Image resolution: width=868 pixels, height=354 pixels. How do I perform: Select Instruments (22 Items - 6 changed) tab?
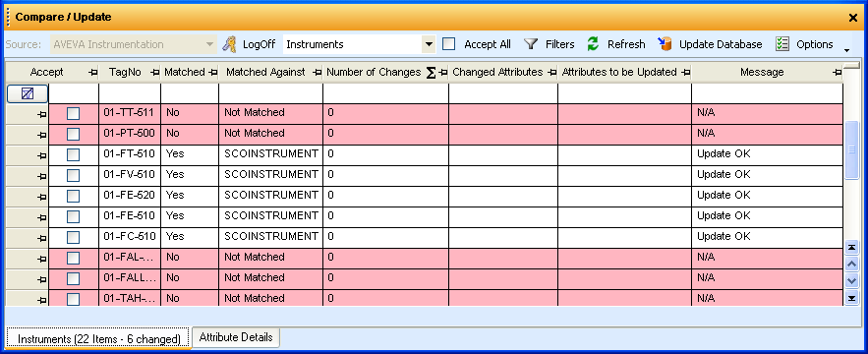point(99,338)
